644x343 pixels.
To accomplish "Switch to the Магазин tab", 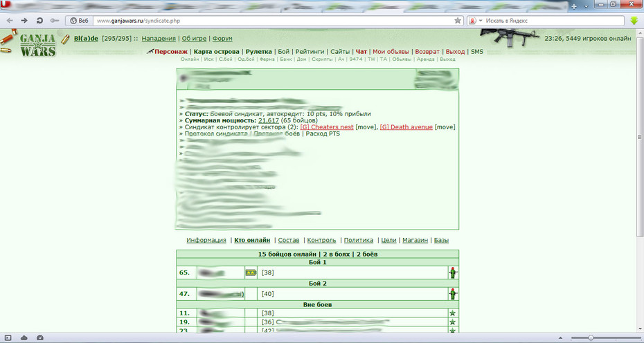I will coord(415,240).
